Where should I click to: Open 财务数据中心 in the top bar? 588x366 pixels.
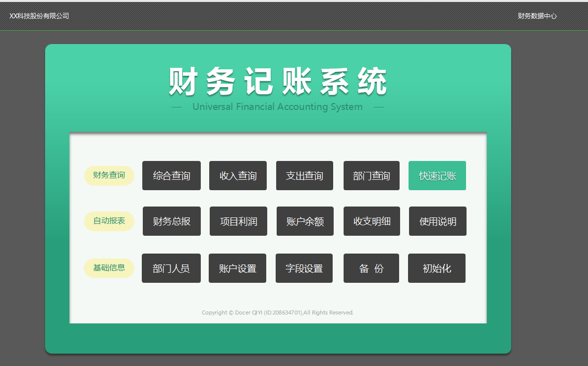(537, 16)
